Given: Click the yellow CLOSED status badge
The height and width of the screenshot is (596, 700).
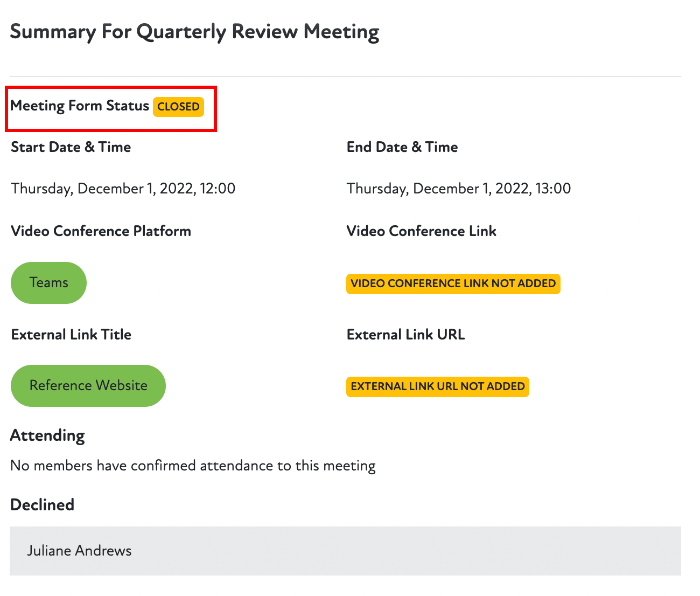Looking at the screenshot, I should pos(178,107).
